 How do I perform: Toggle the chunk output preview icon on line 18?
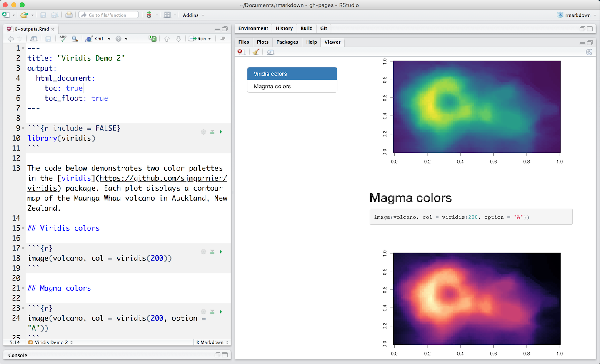[212, 251]
